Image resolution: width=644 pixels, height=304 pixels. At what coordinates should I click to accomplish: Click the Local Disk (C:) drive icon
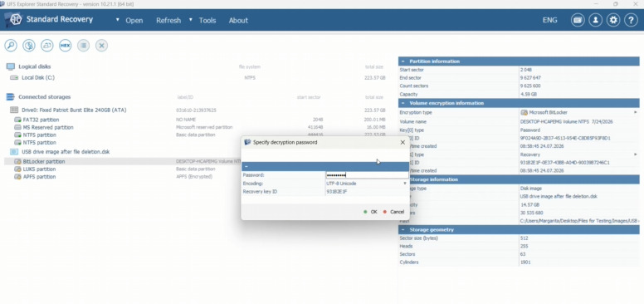pyautogui.click(x=14, y=77)
